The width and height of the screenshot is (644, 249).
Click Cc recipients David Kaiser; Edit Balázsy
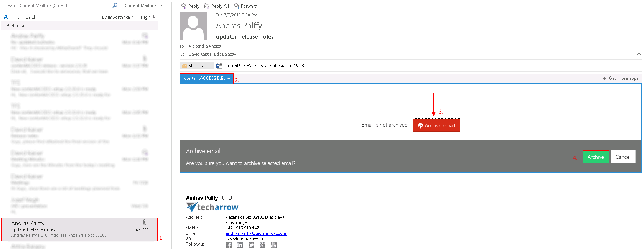212,54
